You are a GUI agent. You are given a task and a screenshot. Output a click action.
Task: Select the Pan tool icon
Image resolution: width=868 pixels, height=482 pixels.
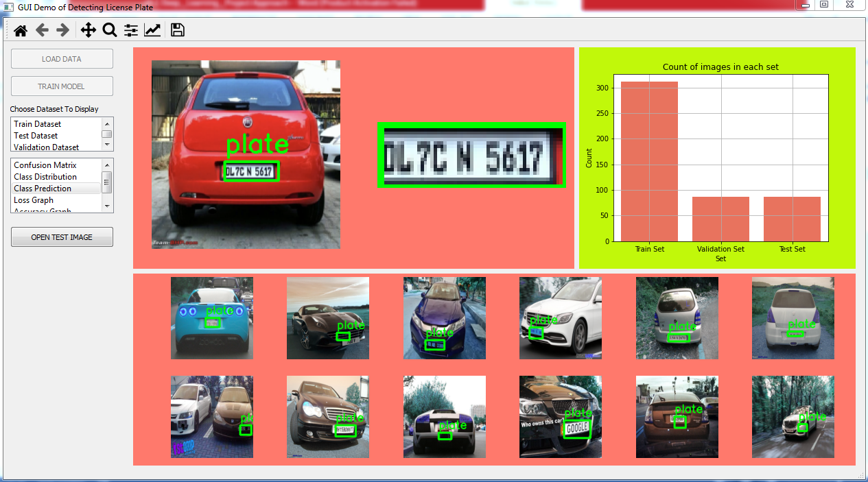pyautogui.click(x=88, y=29)
